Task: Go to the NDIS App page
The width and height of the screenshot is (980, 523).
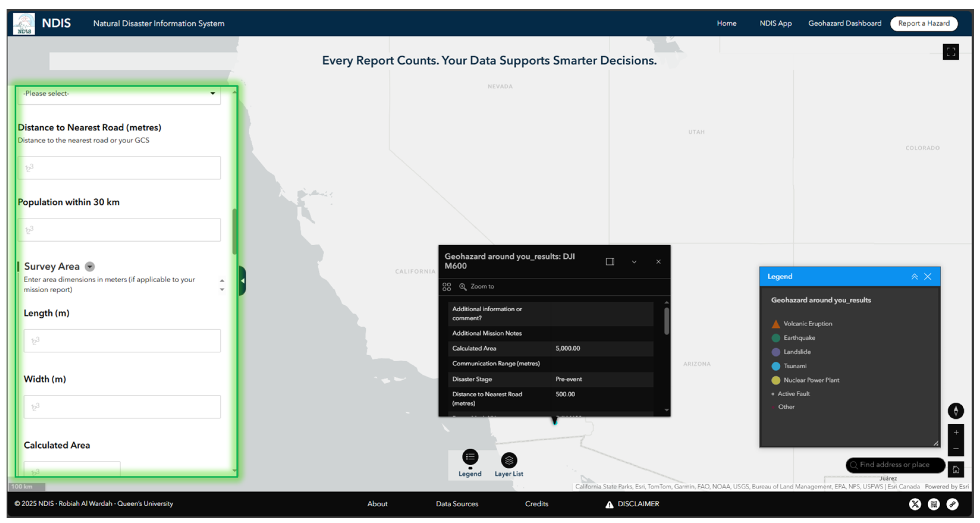Action: point(775,23)
